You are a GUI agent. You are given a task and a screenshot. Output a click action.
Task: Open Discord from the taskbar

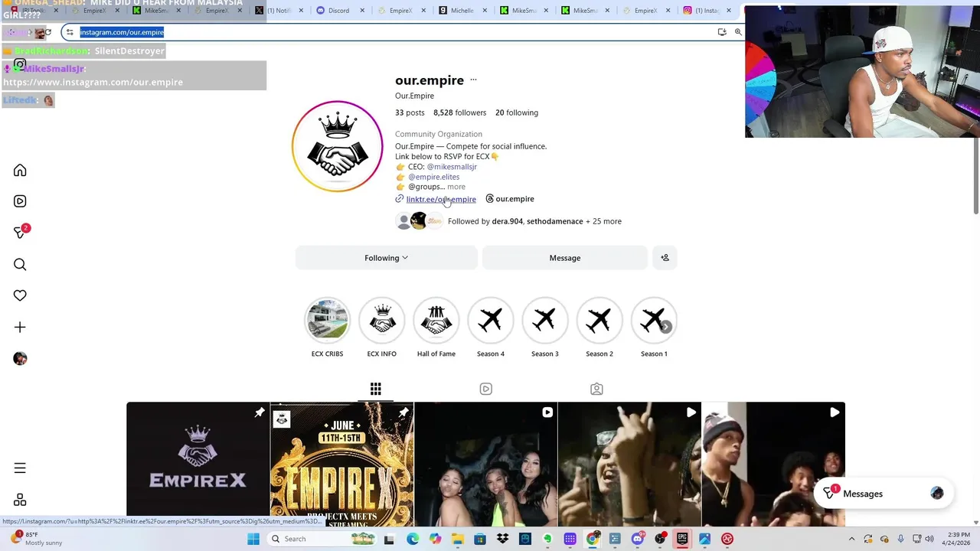click(x=637, y=539)
